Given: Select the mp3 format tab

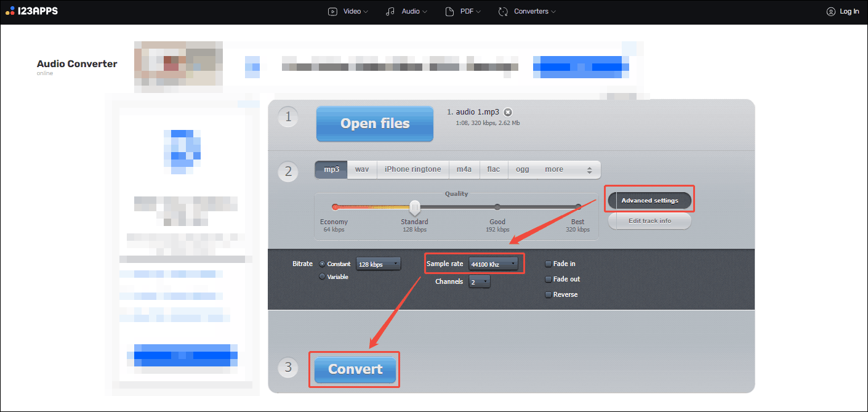Looking at the screenshot, I should tap(331, 169).
